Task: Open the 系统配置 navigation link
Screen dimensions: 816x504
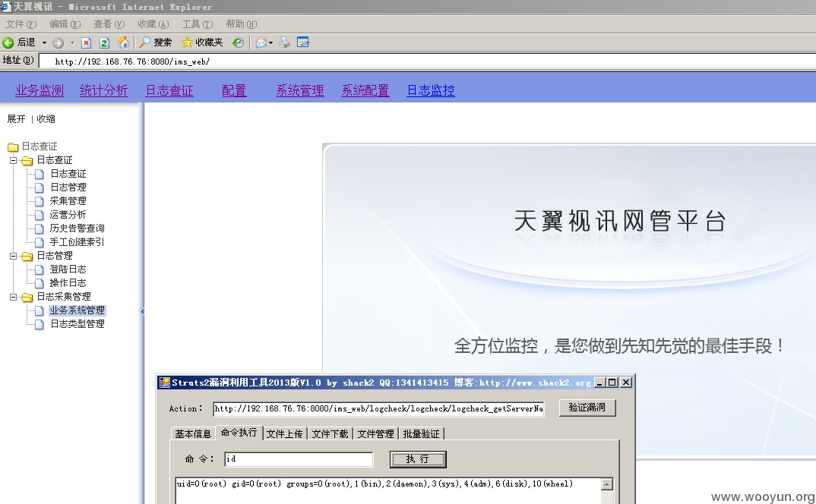Action: [x=365, y=90]
